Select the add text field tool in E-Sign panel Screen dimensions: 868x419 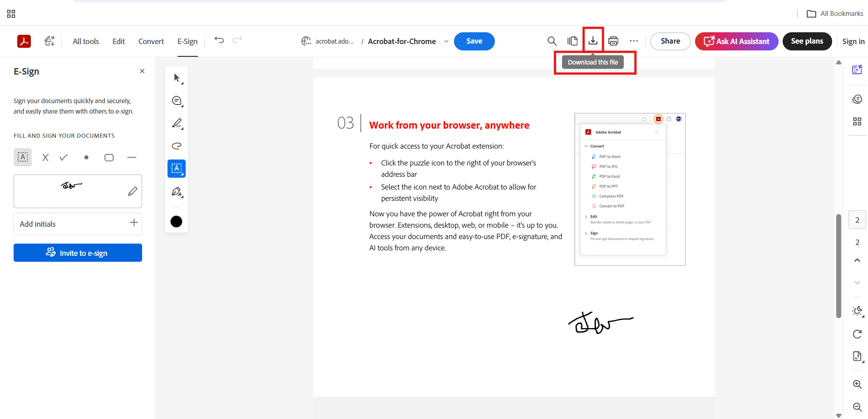pos(23,157)
